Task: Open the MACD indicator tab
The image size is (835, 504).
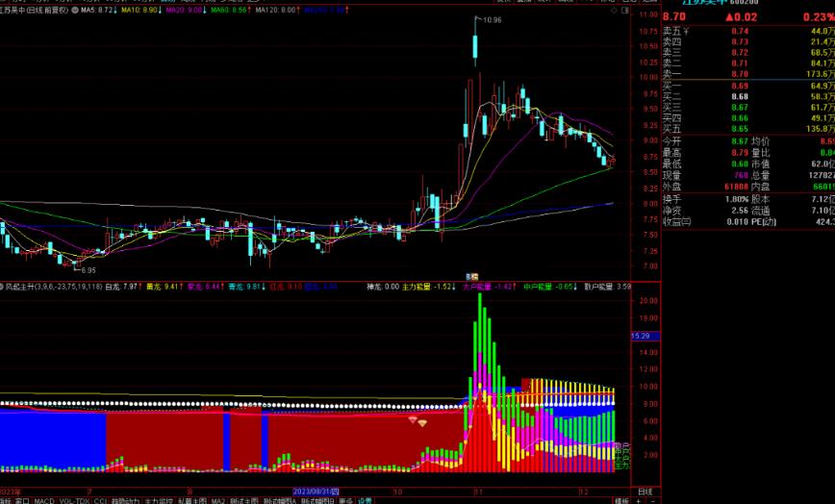Action: [44, 501]
